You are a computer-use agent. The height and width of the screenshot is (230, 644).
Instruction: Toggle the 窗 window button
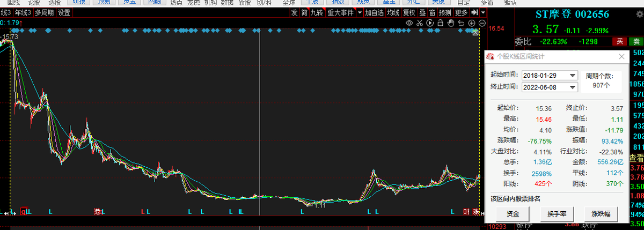432,12
